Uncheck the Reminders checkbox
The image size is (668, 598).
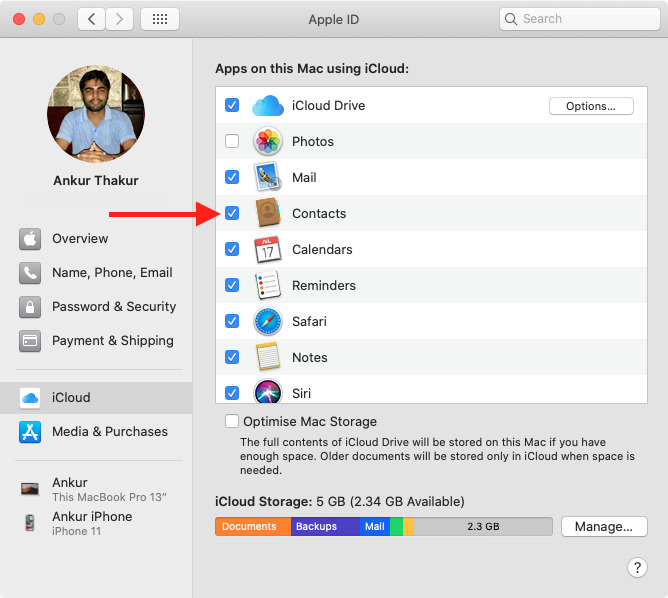[232, 285]
